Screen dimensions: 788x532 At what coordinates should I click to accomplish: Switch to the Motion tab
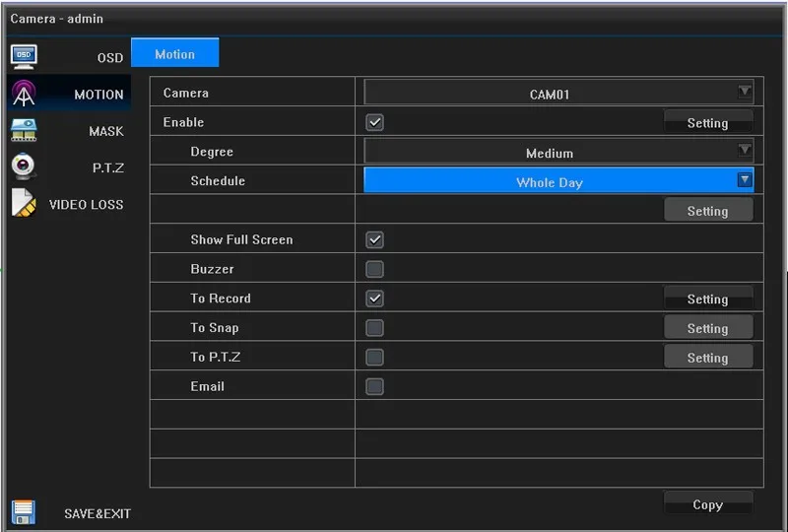point(175,53)
